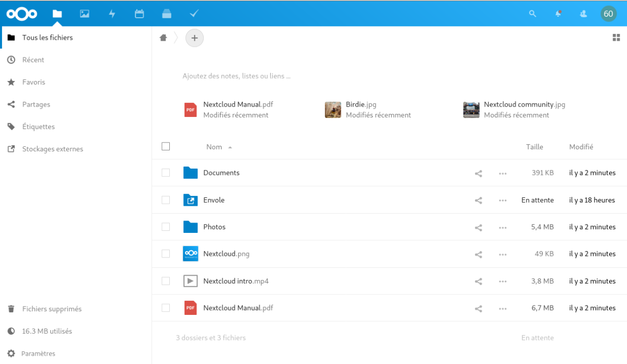
Task: Share Nextcloud Manual.pdf in file list
Action: point(478,308)
